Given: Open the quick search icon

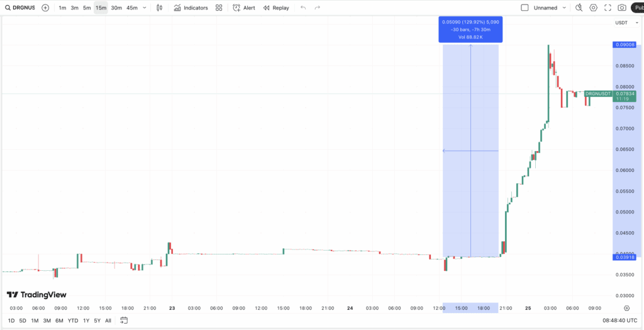Looking at the screenshot, I should coord(579,8).
